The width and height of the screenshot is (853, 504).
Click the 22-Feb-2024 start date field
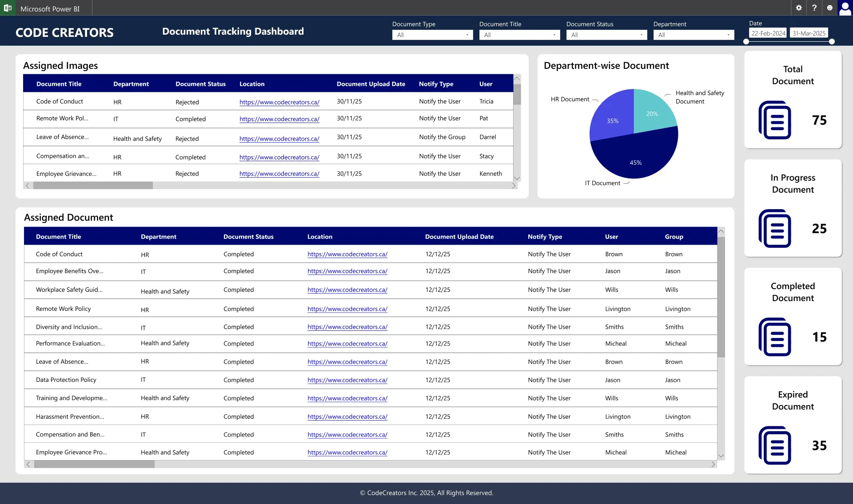768,33
